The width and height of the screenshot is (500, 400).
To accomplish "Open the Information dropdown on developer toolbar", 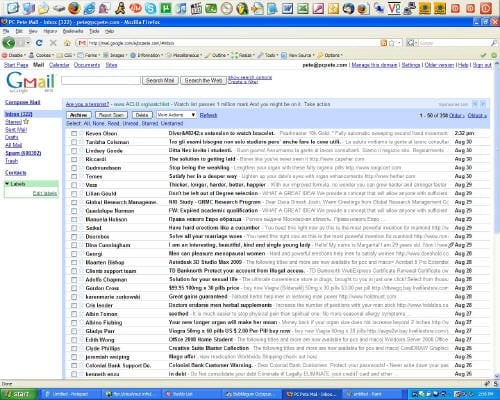I will (x=146, y=55).
